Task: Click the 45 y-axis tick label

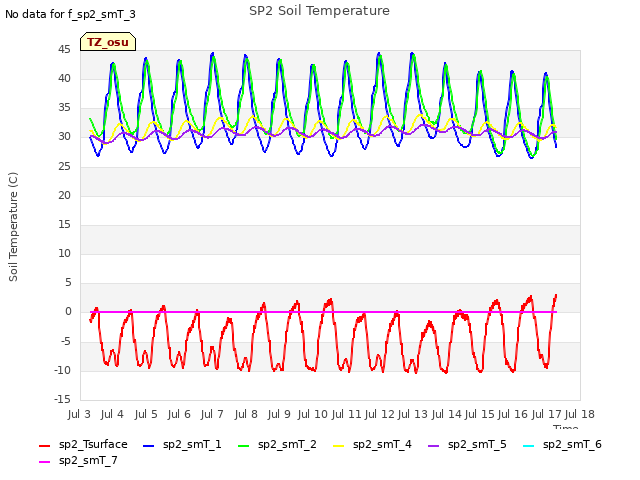Action: click(64, 50)
